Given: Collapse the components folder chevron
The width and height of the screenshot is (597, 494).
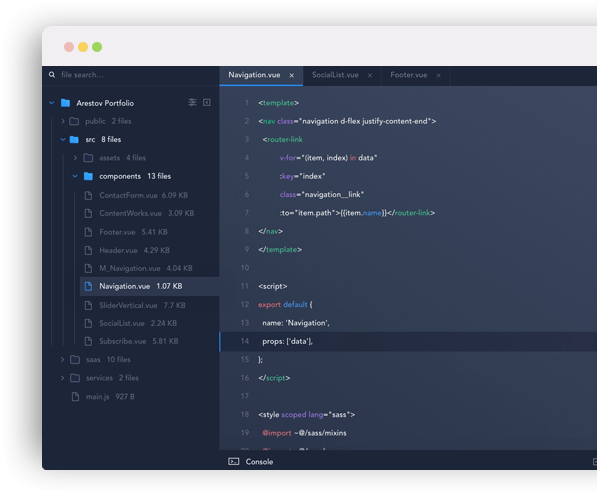Looking at the screenshot, I should [75, 176].
